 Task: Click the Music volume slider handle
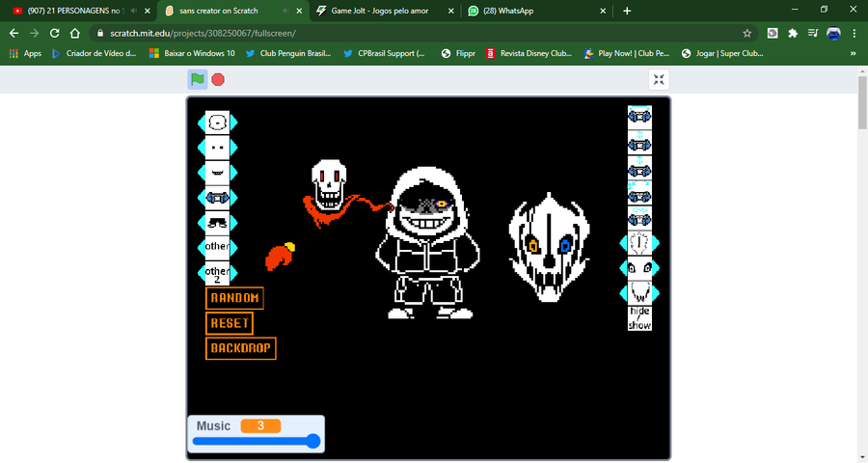[313, 441]
